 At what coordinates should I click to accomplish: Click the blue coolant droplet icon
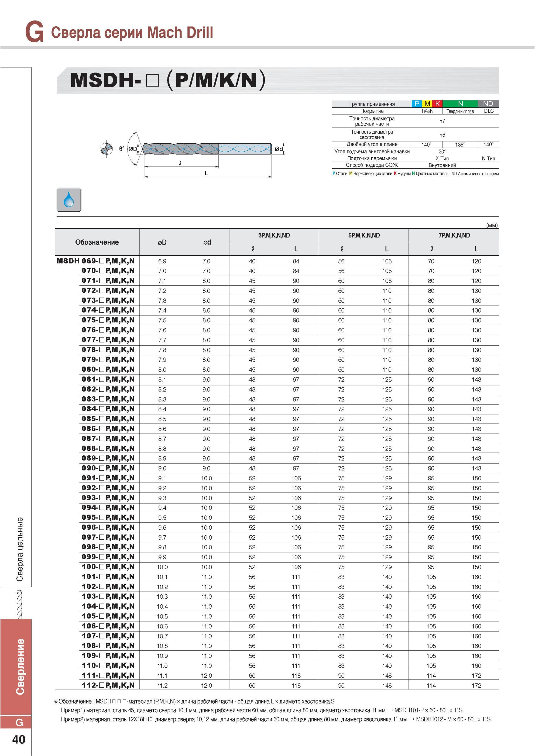(x=68, y=200)
